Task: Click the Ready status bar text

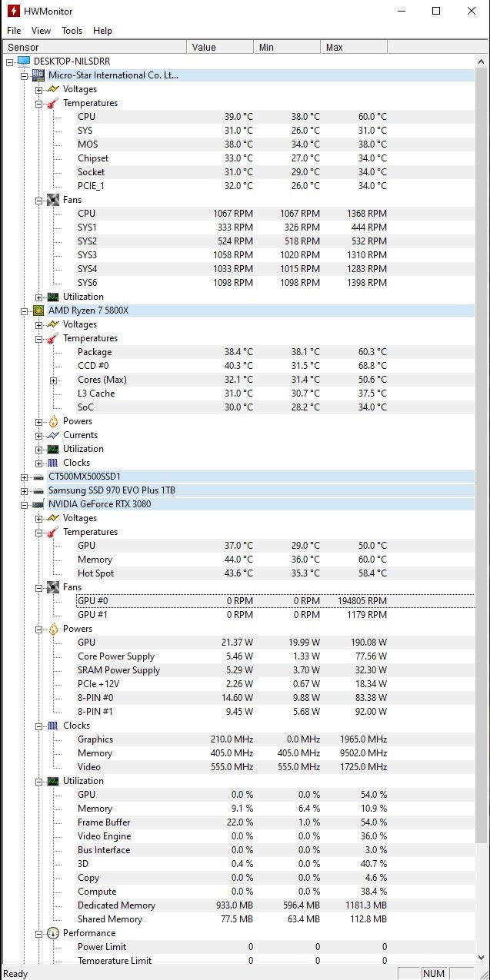Action: [x=15, y=973]
